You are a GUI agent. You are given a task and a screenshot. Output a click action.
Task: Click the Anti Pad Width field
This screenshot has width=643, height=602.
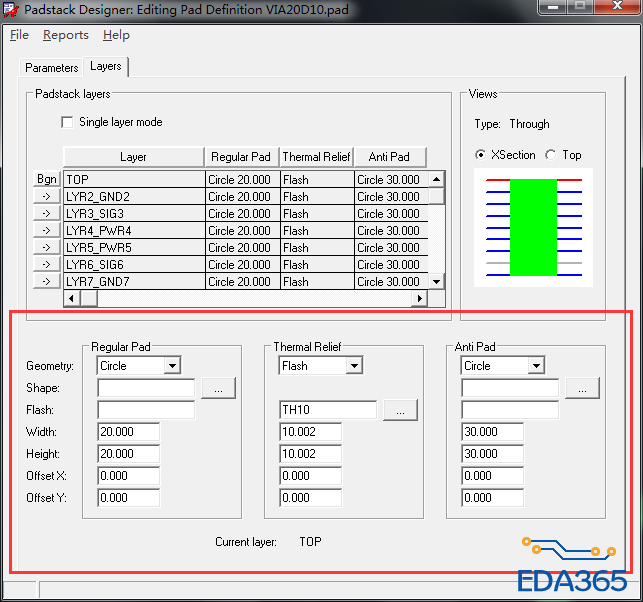493,432
